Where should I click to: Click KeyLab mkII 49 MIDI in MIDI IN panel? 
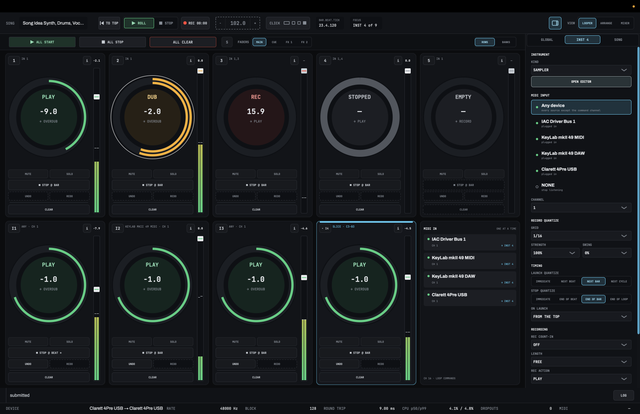470,260
